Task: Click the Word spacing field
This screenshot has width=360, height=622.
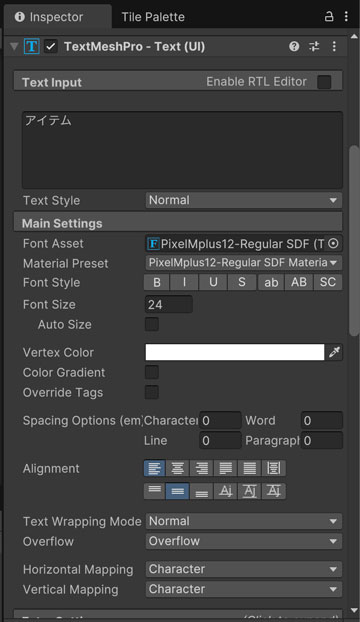Action: coord(322,420)
